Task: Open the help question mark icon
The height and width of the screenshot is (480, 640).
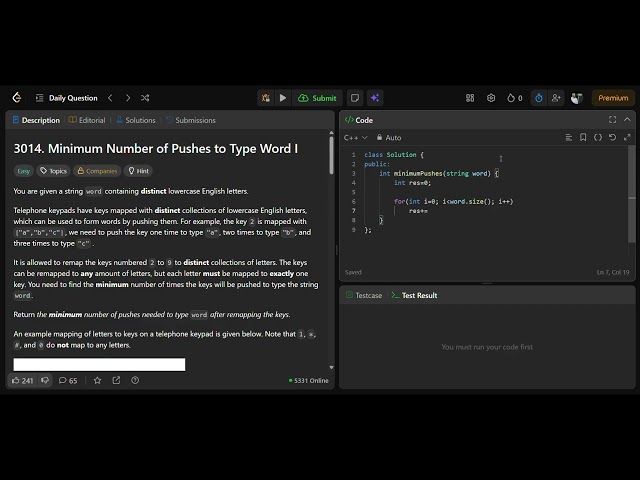Action: [135, 380]
